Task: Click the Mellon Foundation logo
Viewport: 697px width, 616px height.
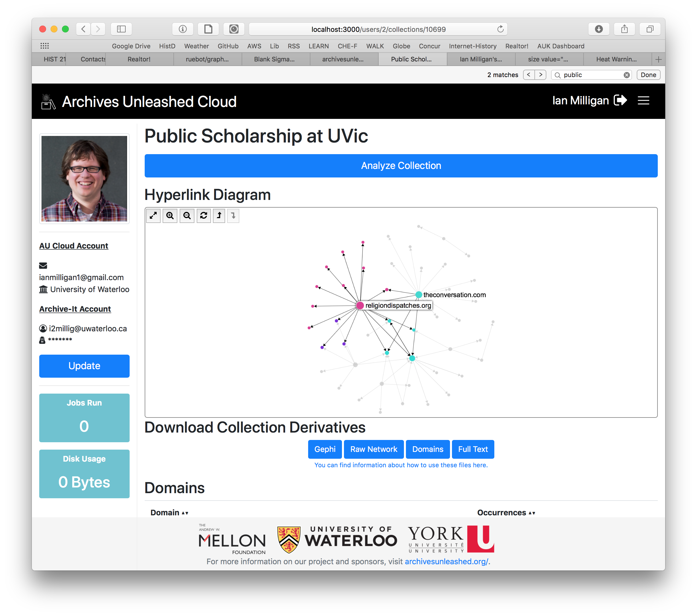Action: coord(232,539)
